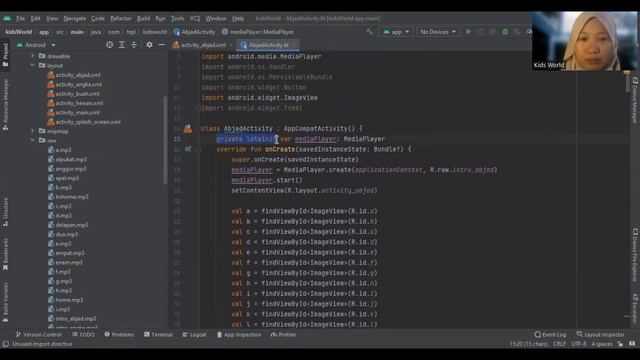The height and width of the screenshot is (360, 640).
Task: Open the Logcat tool window
Action: click(194, 335)
